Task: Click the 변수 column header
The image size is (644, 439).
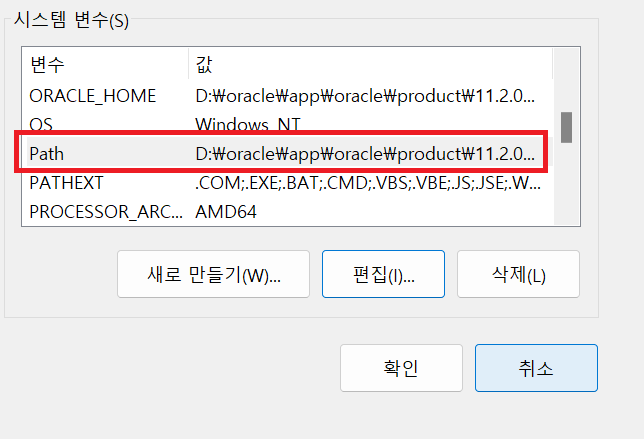Action: click(105, 64)
